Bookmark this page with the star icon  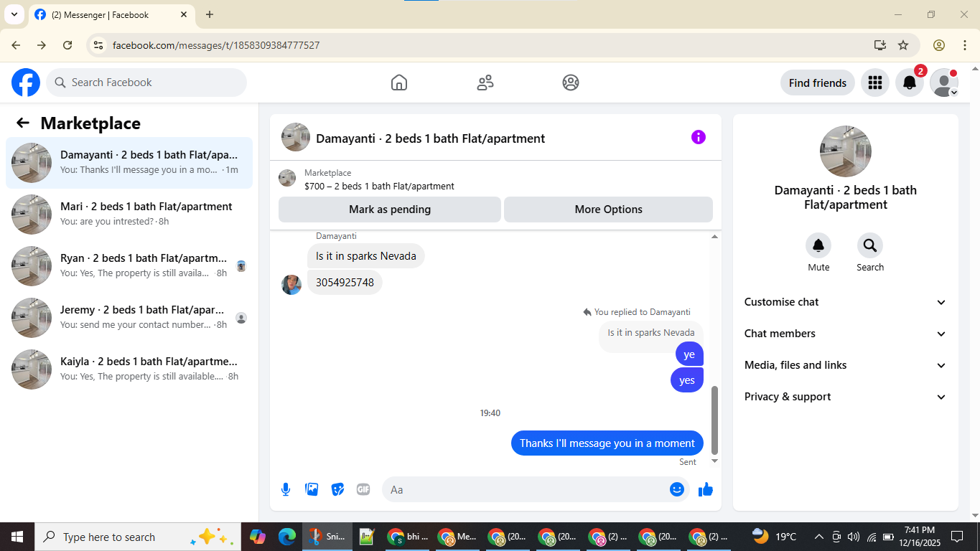903,45
